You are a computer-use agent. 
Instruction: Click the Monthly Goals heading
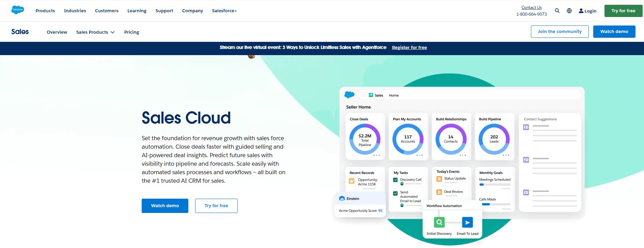coord(491,173)
